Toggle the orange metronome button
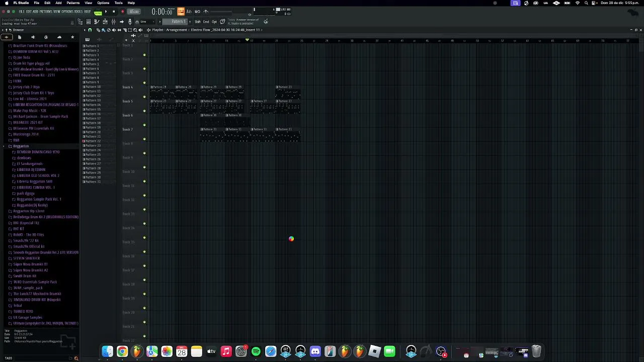This screenshot has height=362, width=644. click(181, 12)
